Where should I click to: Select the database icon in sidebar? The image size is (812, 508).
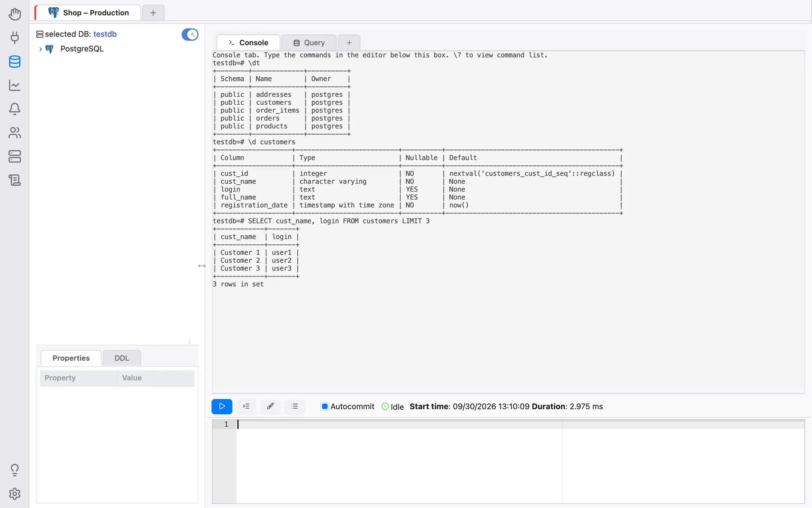point(14,61)
